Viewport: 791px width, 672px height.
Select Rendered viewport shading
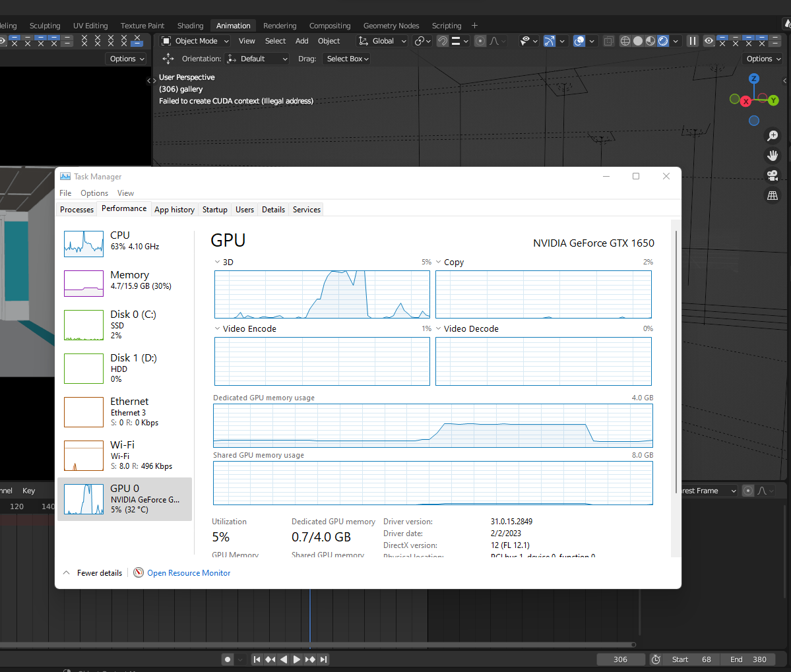663,41
